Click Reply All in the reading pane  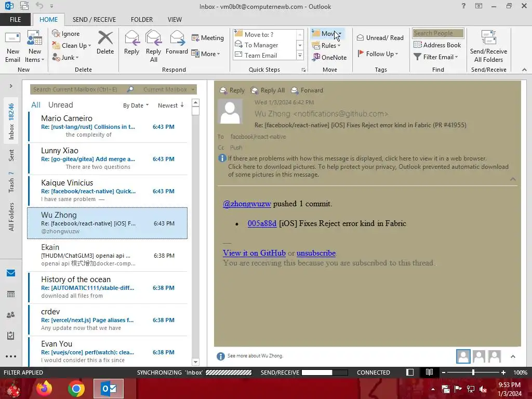pos(268,90)
